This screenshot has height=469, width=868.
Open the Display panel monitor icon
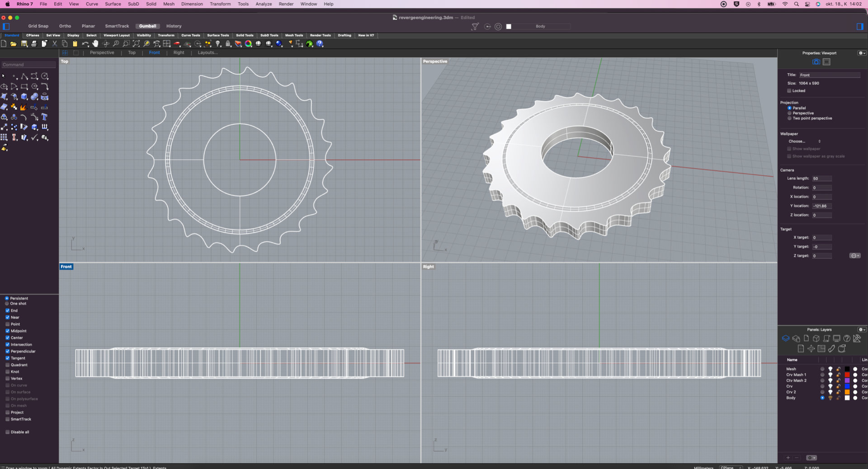(x=836, y=338)
